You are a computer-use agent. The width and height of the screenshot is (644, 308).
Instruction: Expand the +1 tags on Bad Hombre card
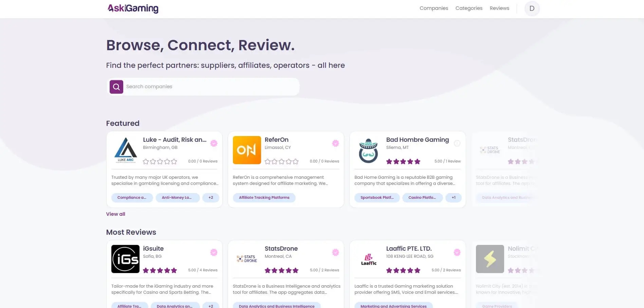(454, 198)
